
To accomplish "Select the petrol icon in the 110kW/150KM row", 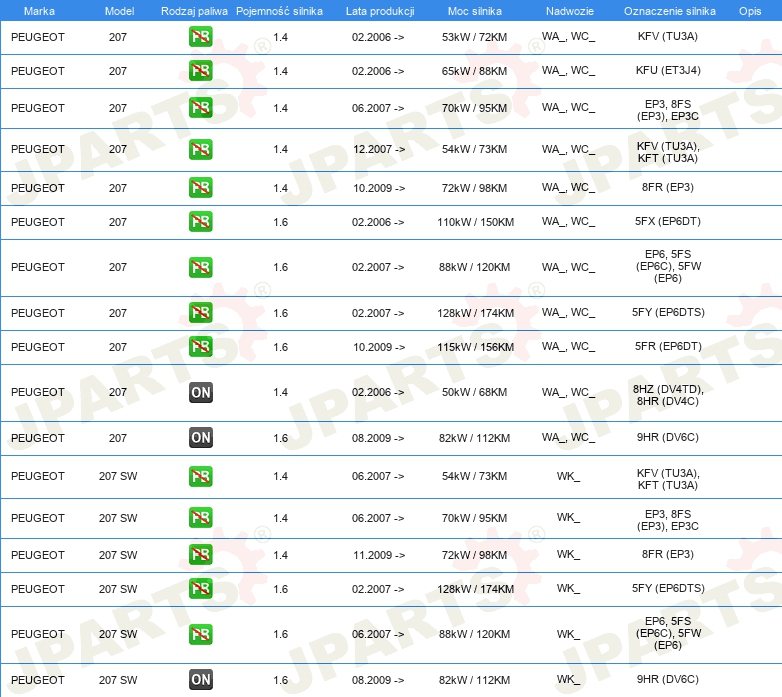I will 200,222.
